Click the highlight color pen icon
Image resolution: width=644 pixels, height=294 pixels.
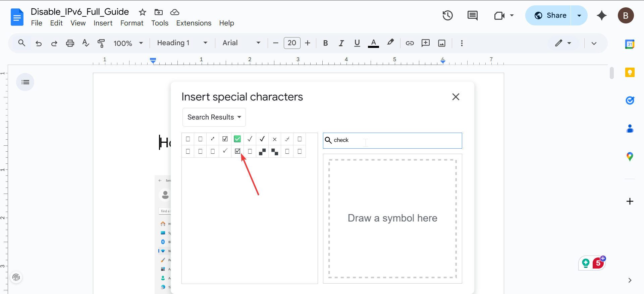[390, 43]
